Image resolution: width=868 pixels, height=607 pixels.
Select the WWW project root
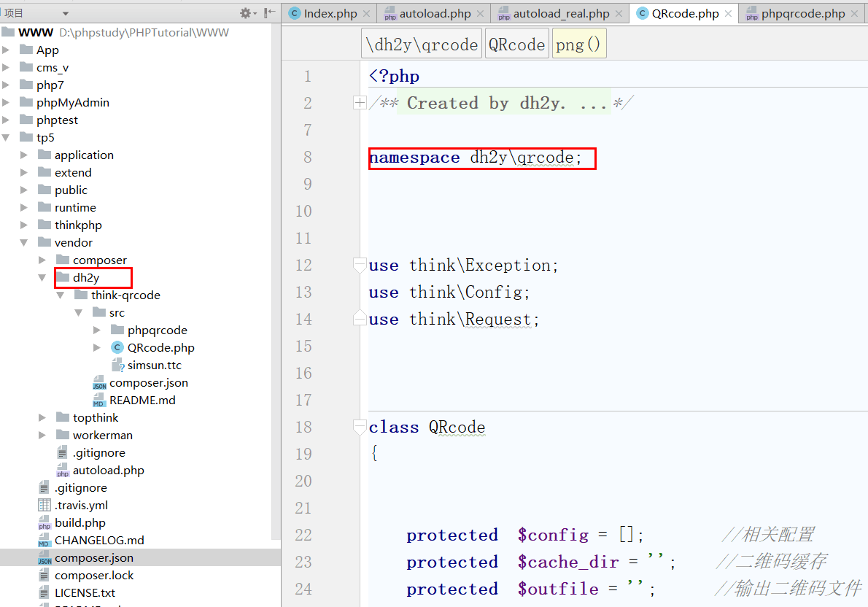(x=36, y=33)
